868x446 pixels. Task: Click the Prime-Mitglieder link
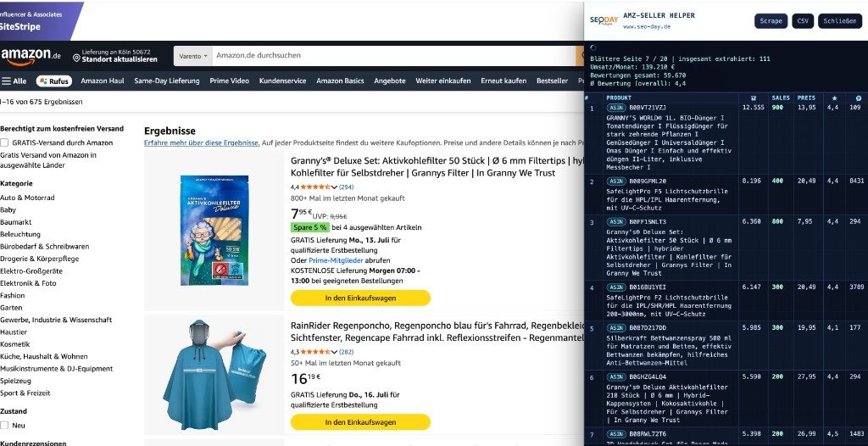pyautogui.click(x=336, y=260)
